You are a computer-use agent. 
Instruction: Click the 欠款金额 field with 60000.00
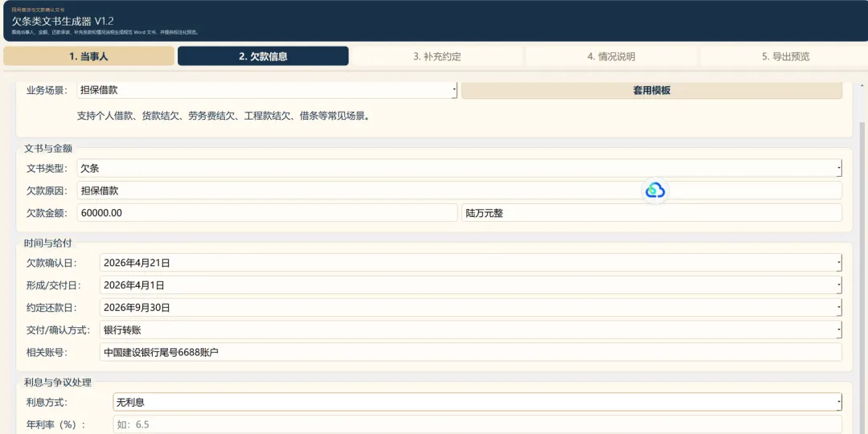pyautogui.click(x=268, y=212)
